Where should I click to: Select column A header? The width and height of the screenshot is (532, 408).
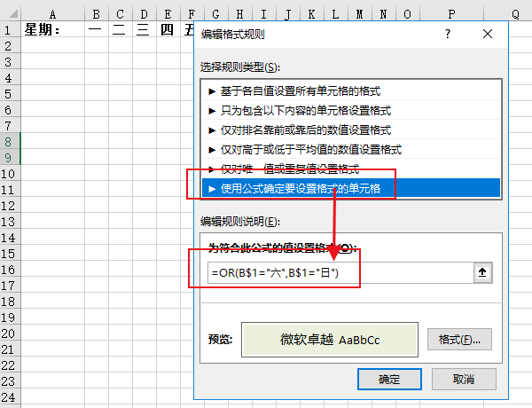[x=52, y=14]
